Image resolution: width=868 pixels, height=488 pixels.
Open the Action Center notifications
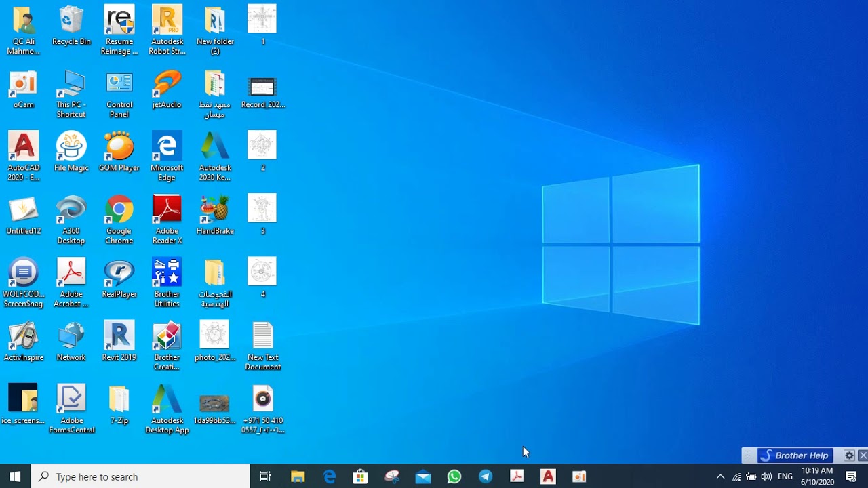click(x=851, y=476)
